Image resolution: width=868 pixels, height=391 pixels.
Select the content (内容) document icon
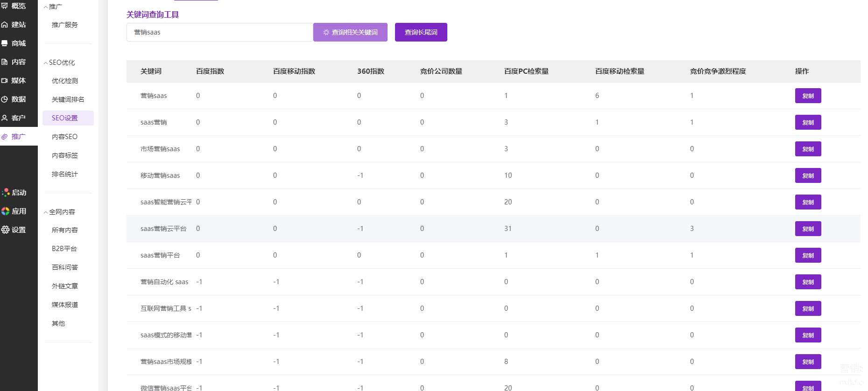pyautogui.click(x=5, y=62)
